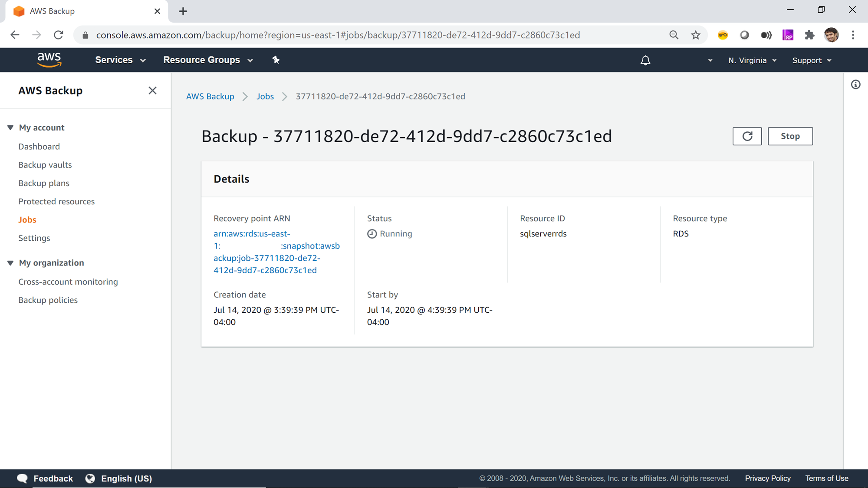Open the info panel icon at right edge
This screenshot has height=488, width=868.
(855, 85)
